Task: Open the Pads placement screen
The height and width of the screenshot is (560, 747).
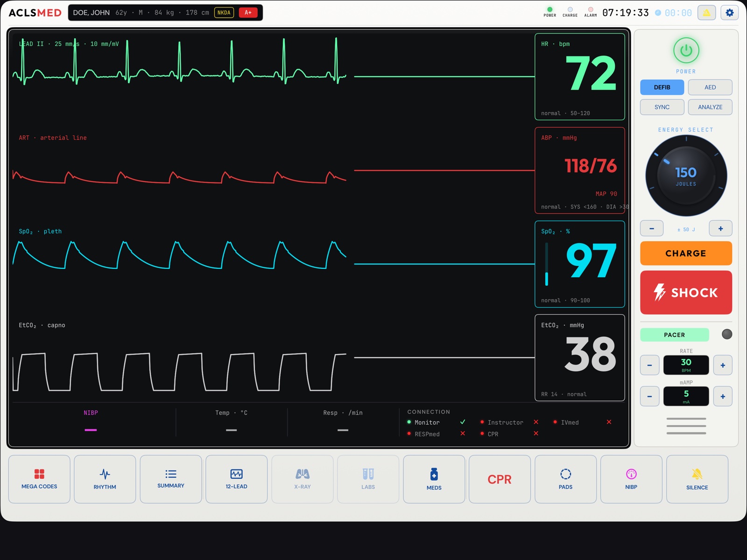Action: tap(565, 479)
